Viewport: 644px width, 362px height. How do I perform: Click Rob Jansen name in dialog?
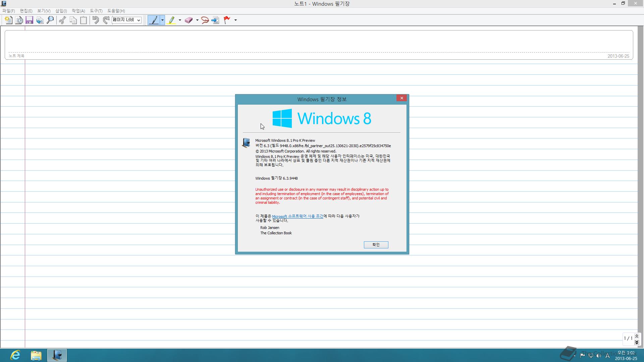pyautogui.click(x=270, y=228)
